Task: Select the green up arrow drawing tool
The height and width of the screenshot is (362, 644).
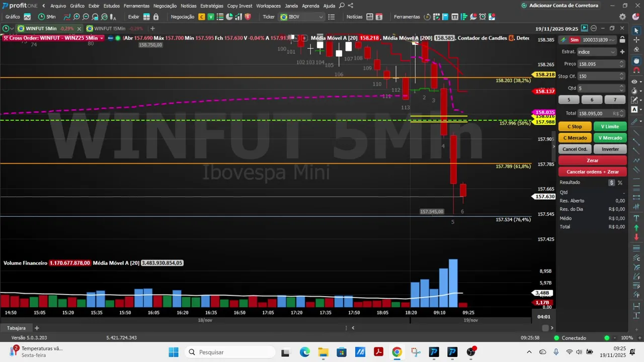Action: (636, 228)
